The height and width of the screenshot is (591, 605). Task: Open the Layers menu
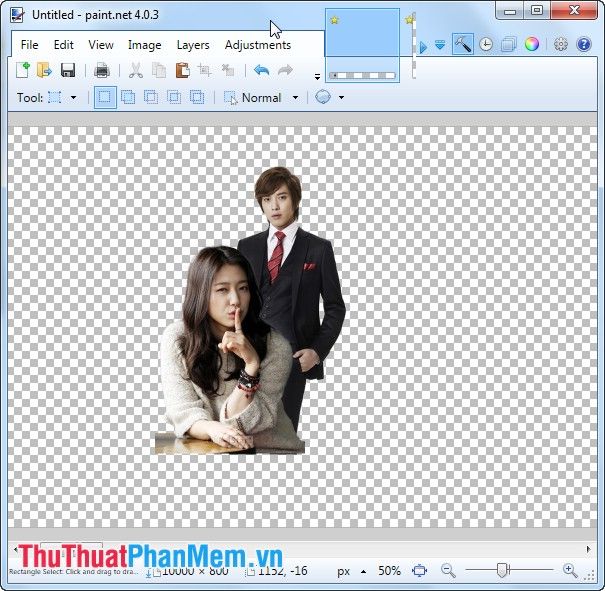pos(193,45)
